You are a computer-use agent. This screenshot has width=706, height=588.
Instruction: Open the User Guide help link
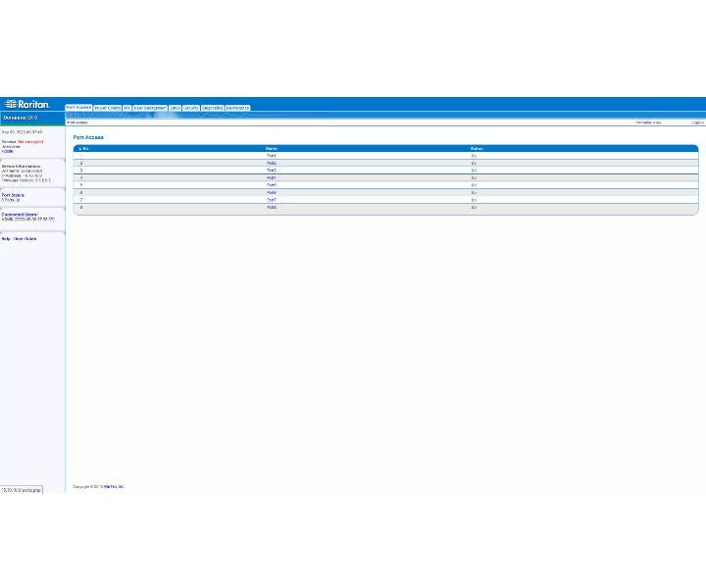point(25,239)
